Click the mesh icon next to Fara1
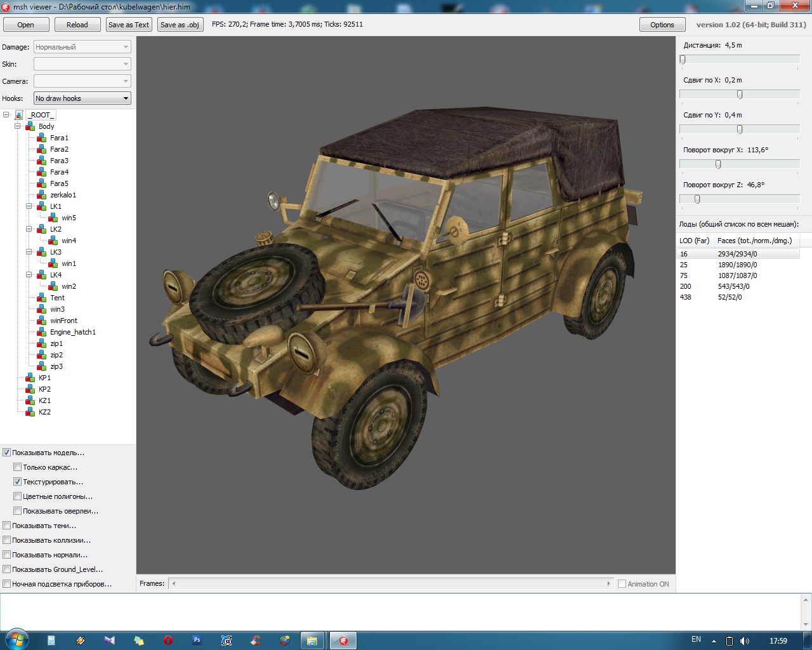Screen dimensions: 812x650 [x=41, y=138]
